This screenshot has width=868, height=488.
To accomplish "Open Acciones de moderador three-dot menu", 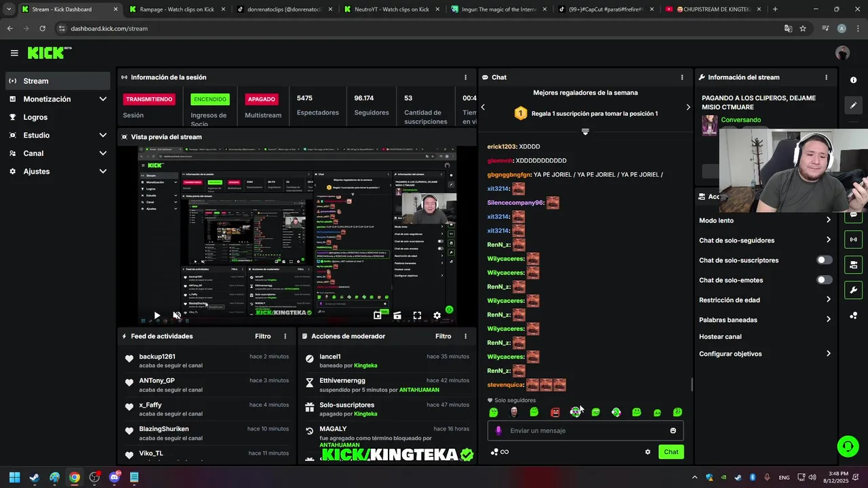I will point(465,336).
